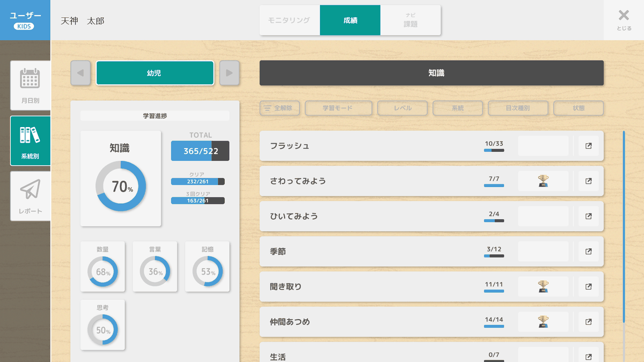Go to previous age group arrow
Screen dimensions: 644x362
80,73
